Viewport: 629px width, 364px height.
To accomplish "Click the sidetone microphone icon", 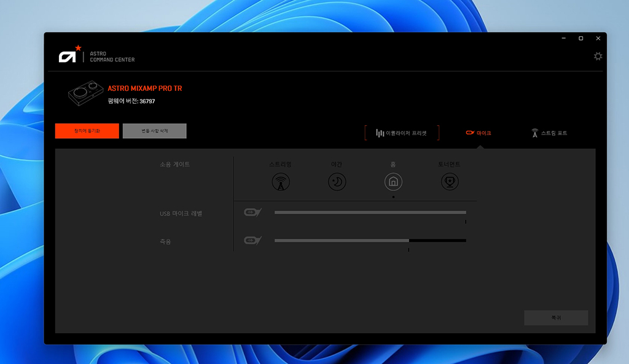I will 252,240.
